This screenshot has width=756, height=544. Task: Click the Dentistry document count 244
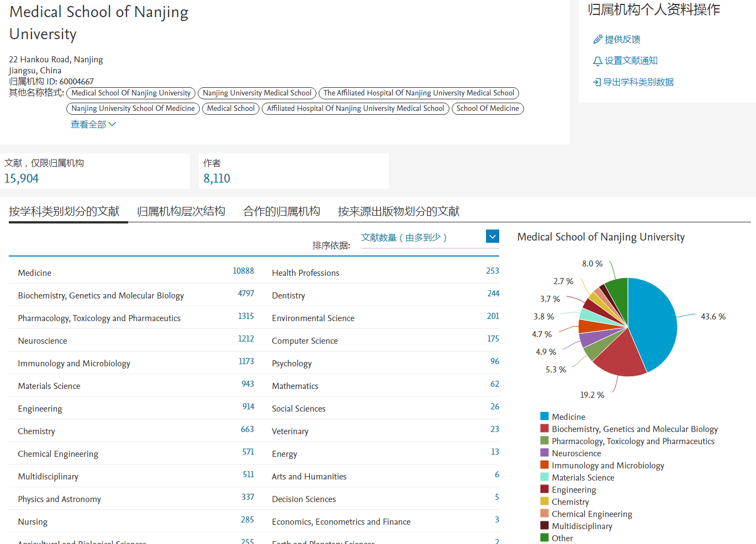click(x=493, y=294)
